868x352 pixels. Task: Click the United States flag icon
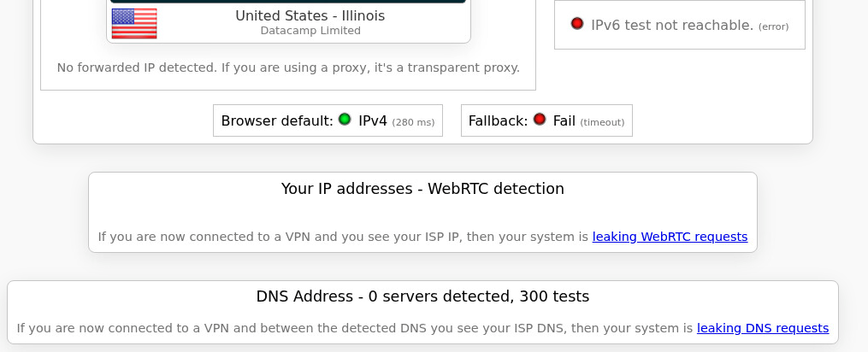coord(134,23)
